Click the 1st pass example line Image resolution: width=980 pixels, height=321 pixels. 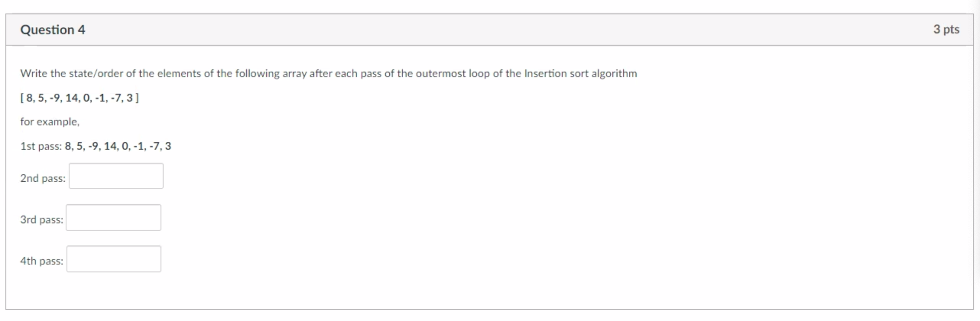point(95,146)
